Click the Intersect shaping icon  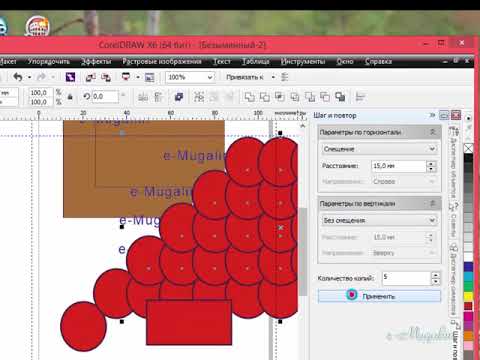(x=280, y=97)
